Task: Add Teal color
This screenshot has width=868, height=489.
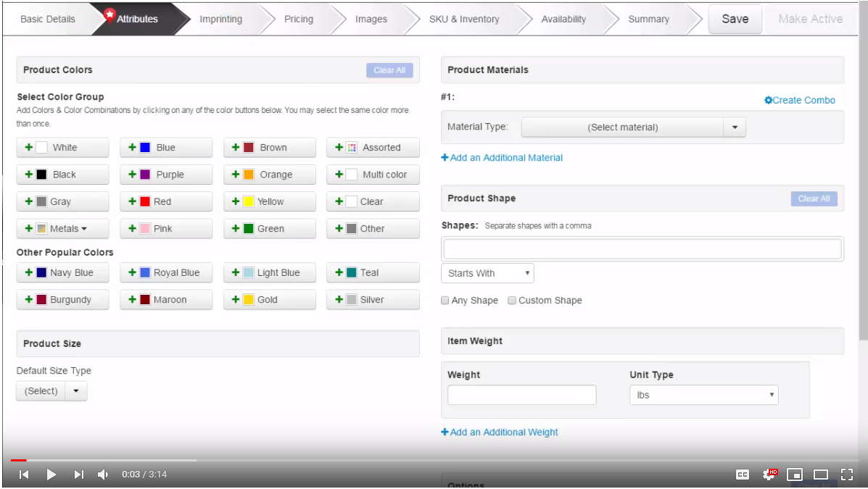Action: [x=373, y=272]
